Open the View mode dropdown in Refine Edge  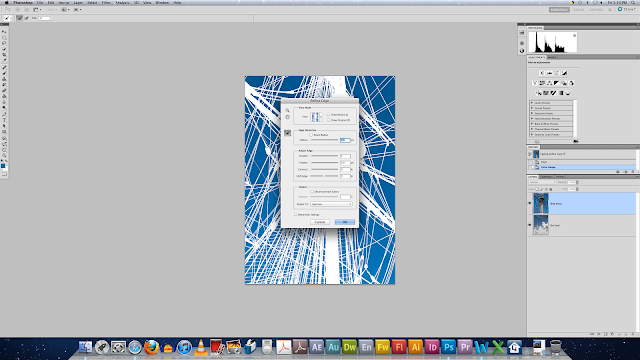pos(316,117)
